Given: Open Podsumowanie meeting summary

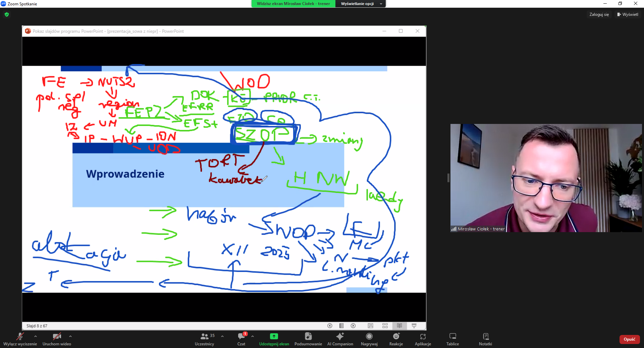Looking at the screenshot, I should [308, 339].
